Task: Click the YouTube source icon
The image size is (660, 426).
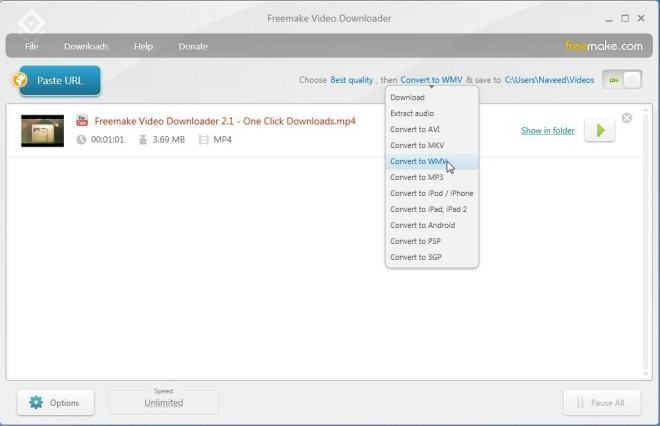Action: coord(82,120)
